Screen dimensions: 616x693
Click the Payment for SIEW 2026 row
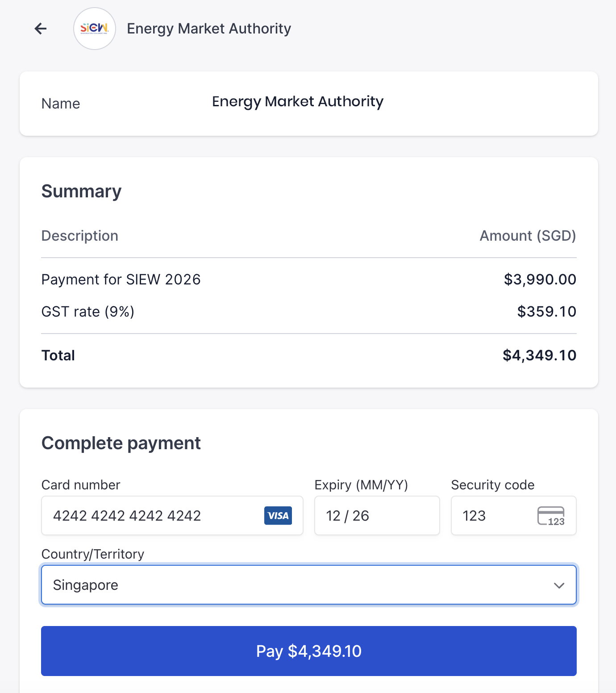[309, 280]
